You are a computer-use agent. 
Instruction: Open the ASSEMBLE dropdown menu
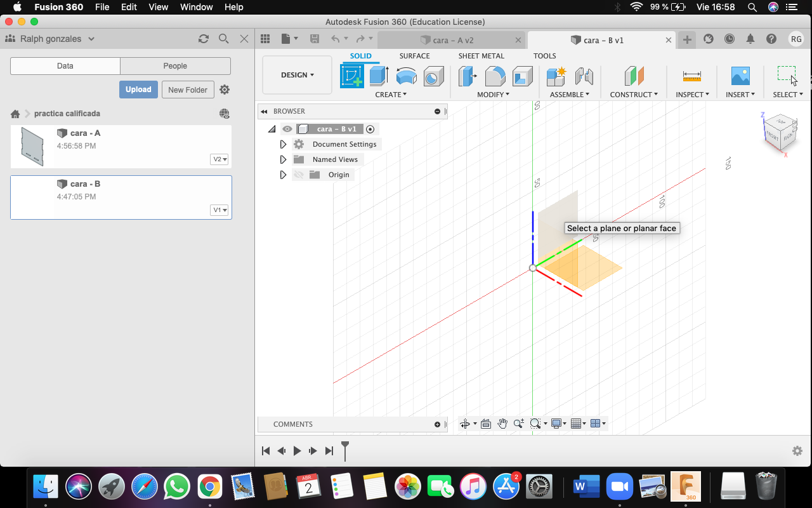point(570,95)
